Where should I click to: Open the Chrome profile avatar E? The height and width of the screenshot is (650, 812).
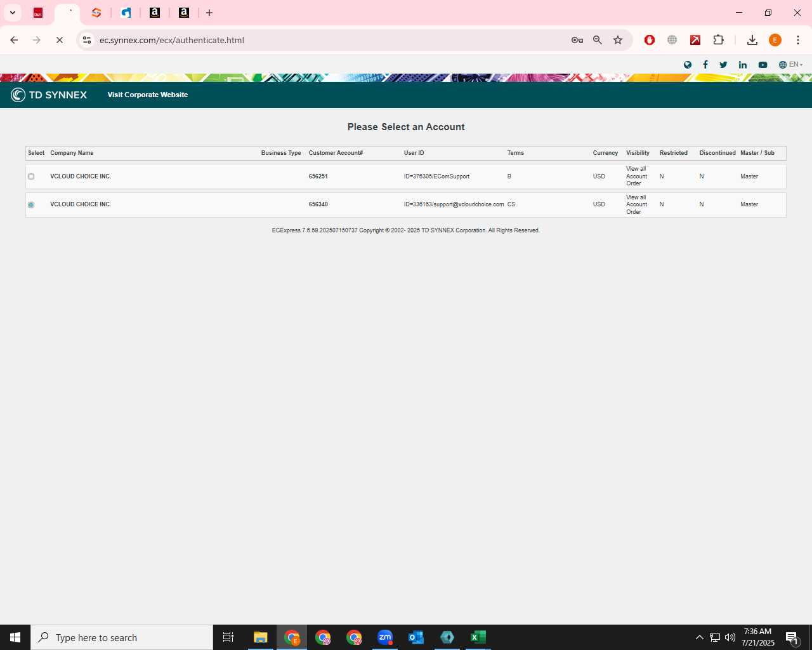tap(775, 40)
